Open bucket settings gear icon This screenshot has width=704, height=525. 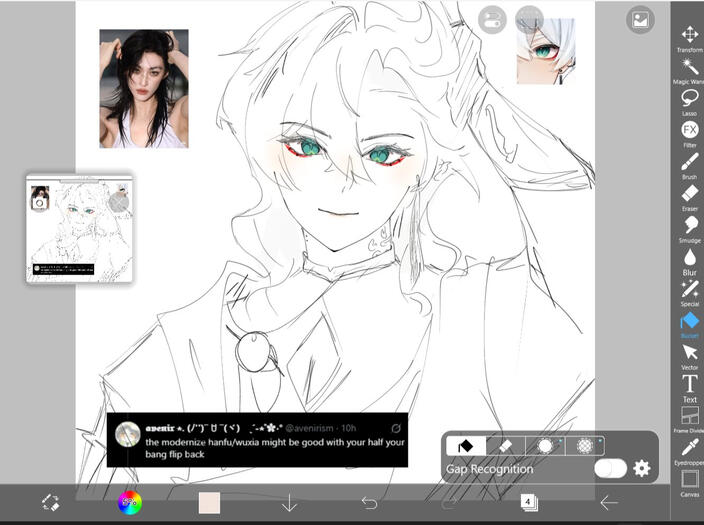[642, 468]
